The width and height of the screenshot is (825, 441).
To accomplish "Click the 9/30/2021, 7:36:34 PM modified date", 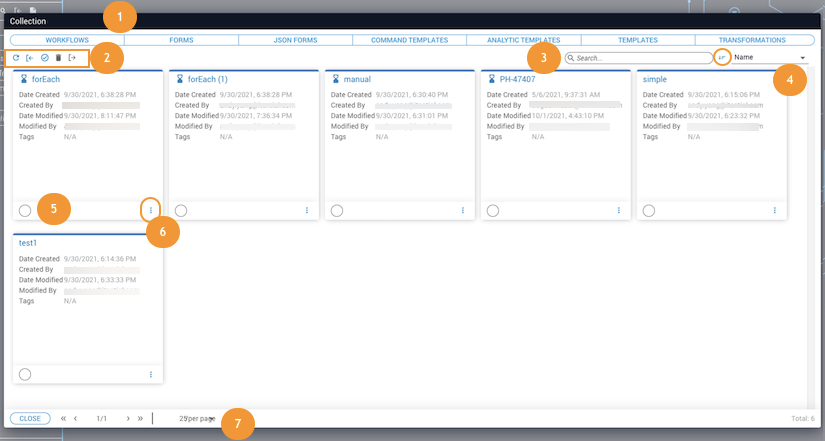I will click(256, 116).
